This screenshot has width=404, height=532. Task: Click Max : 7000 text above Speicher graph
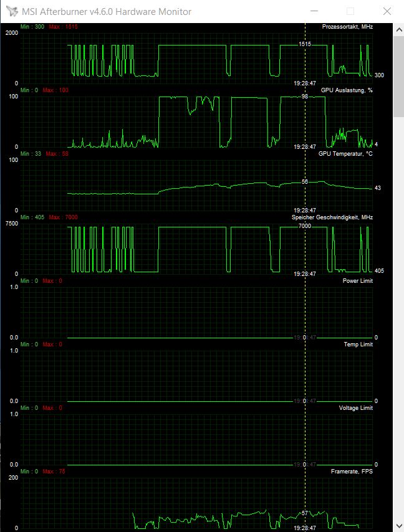pos(63,217)
